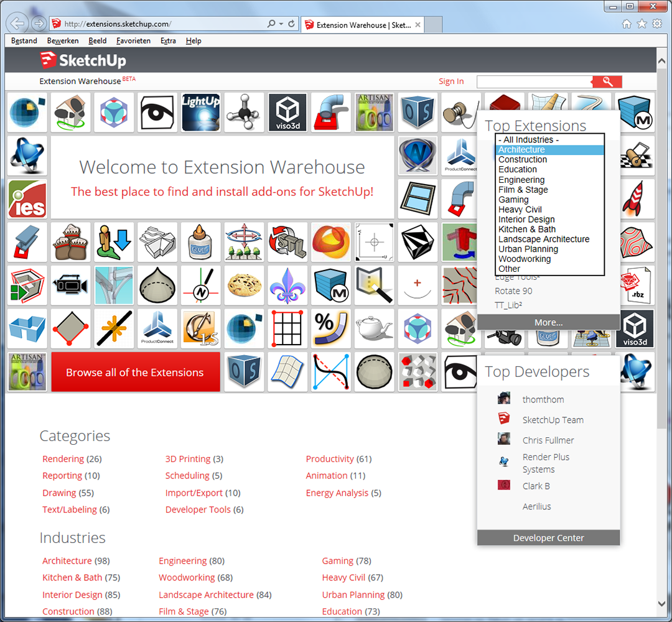The width and height of the screenshot is (672, 622).
Task: Click the red search magnifier button
Action: 607,81
